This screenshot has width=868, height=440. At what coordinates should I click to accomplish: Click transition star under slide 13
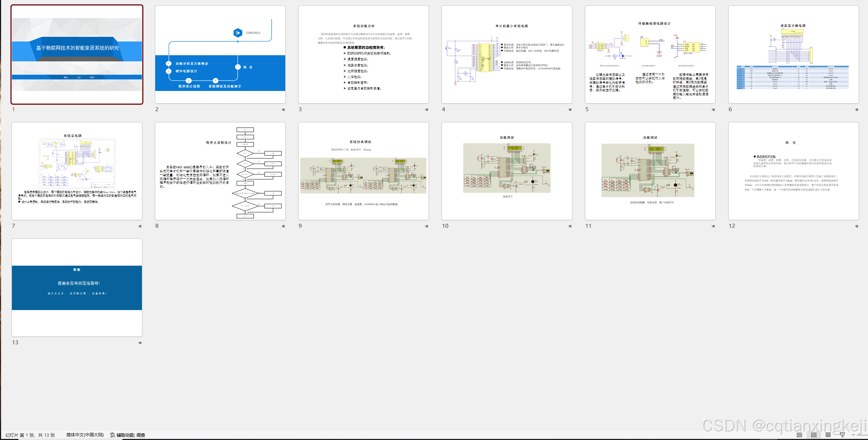click(140, 343)
